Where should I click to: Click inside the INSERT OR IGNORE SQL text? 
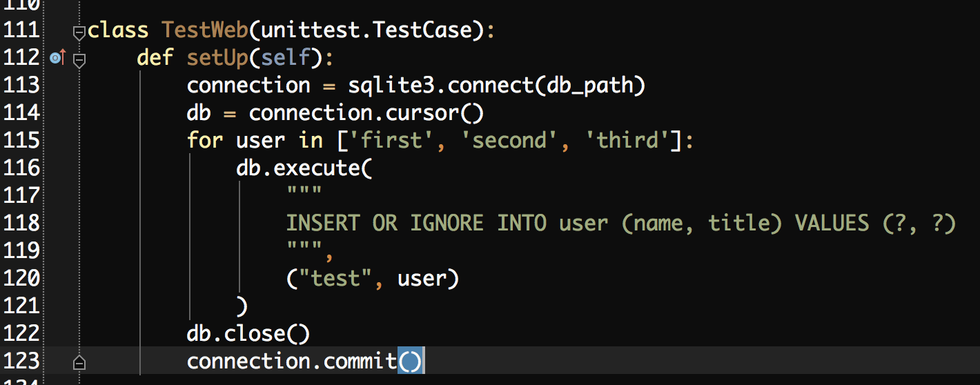(620, 224)
